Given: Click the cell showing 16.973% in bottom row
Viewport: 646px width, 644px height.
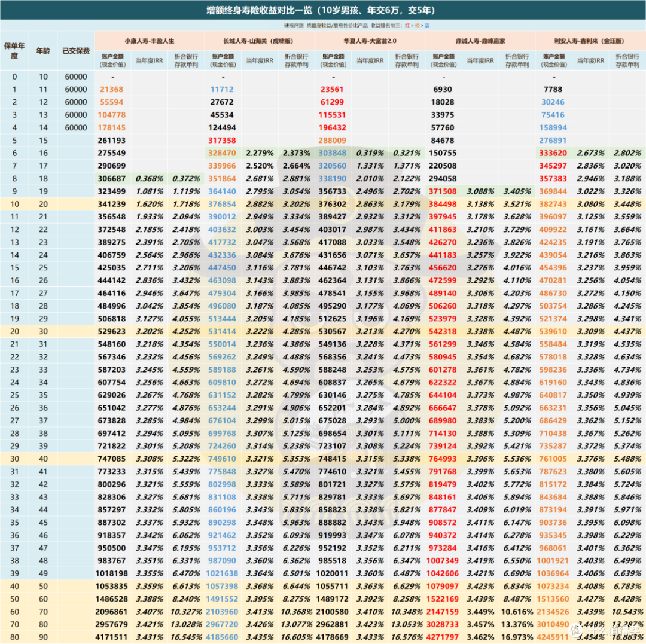Looking at the screenshot, I should (x=517, y=637).
